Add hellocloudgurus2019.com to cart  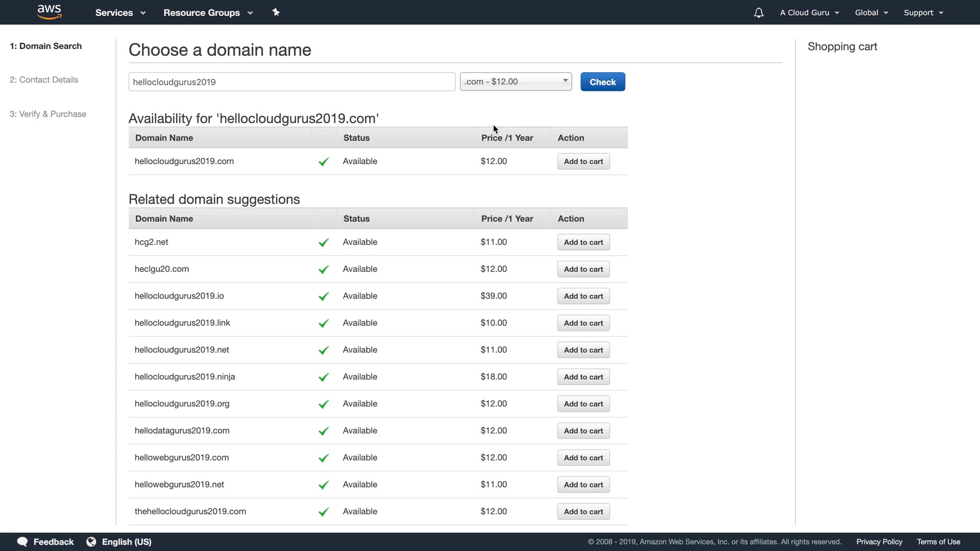(583, 162)
